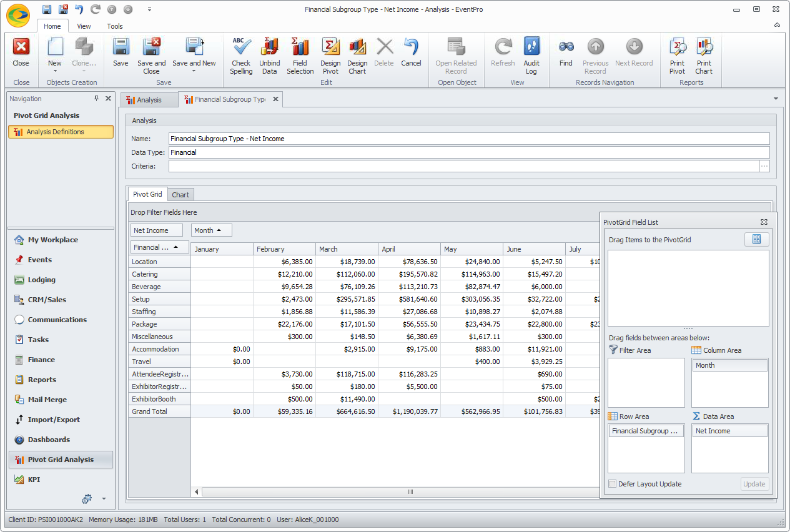Open the quick access toolbar customize dropdown

149,9
